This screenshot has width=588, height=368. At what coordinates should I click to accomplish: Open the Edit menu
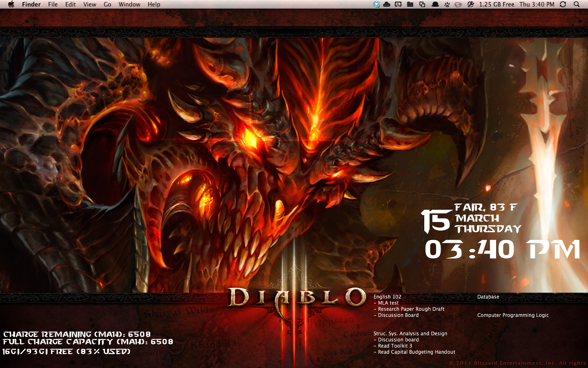pos(71,4)
